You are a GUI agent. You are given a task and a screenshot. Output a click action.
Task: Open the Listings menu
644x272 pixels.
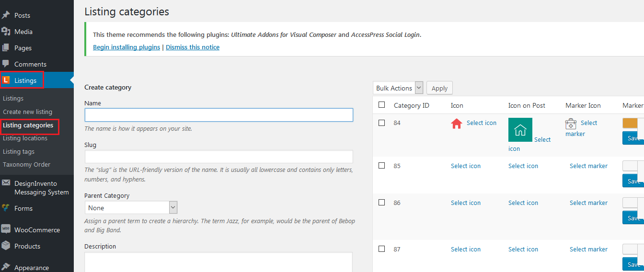coord(25,80)
